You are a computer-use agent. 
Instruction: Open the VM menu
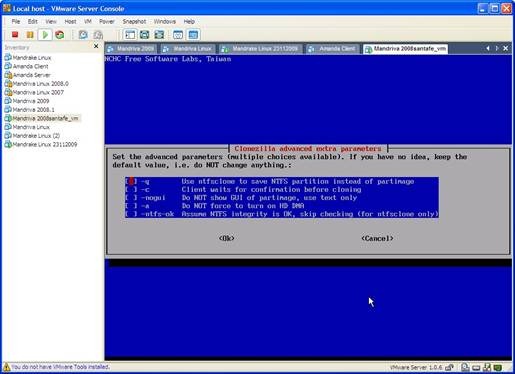(88, 21)
